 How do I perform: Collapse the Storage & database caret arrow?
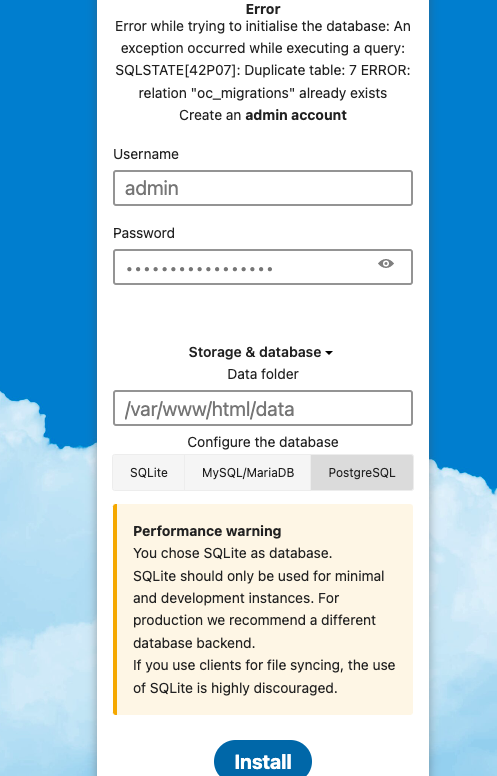(329, 353)
